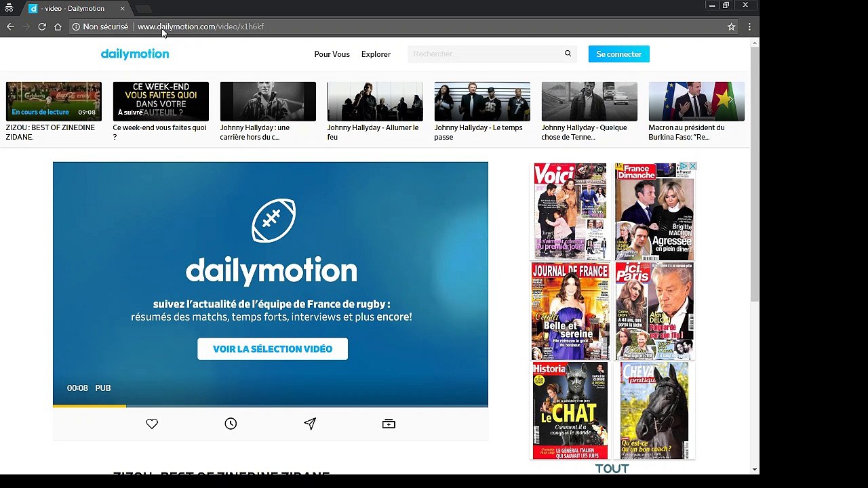Open 'Macron au président du Burkina Faso' thumbnail

tap(696, 102)
